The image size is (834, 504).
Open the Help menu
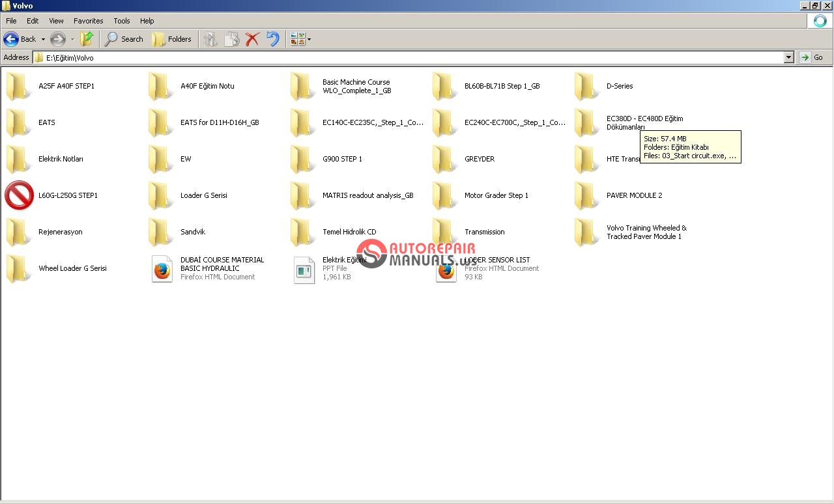(147, 21)
